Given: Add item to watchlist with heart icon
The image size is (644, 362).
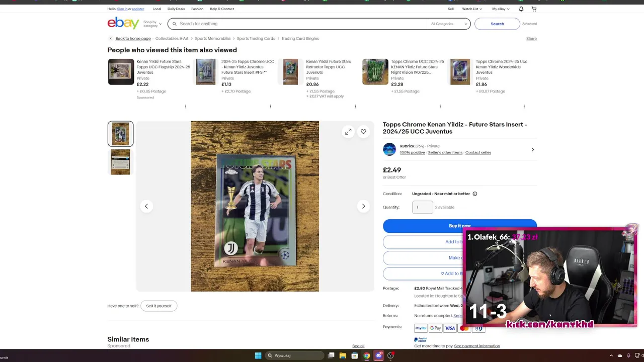Looking at the screenshot, I should (x=363, y=132).
